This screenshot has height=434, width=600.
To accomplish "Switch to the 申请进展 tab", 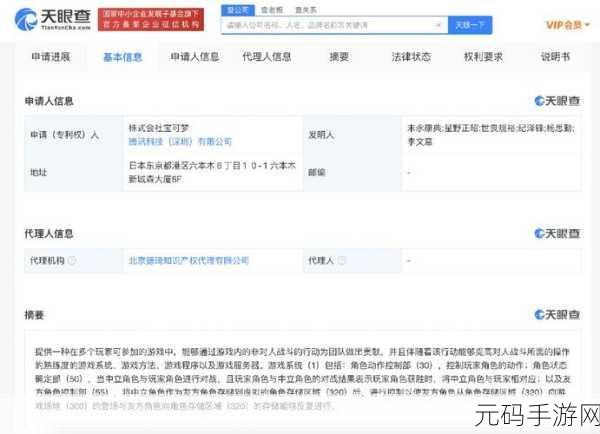I will (51, 57).
